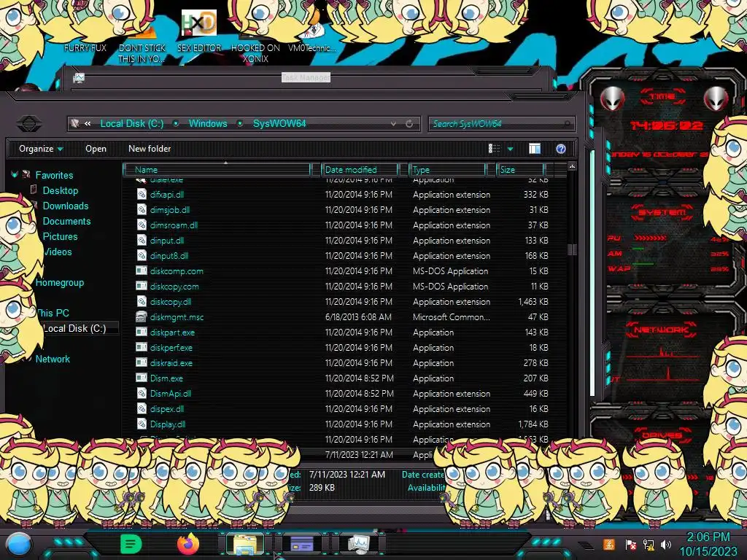Click the file list vertical scrollbar thumb

(x=572, y=249)
